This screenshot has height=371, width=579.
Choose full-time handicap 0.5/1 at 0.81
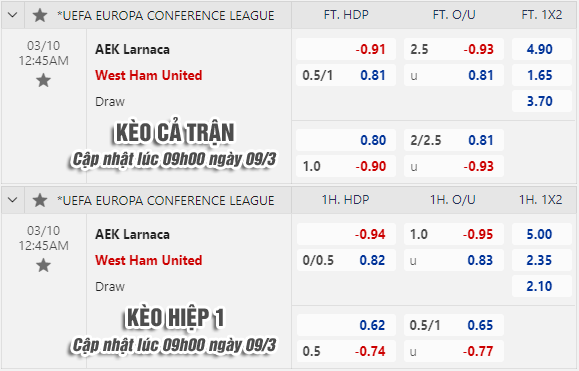[346, 75]
